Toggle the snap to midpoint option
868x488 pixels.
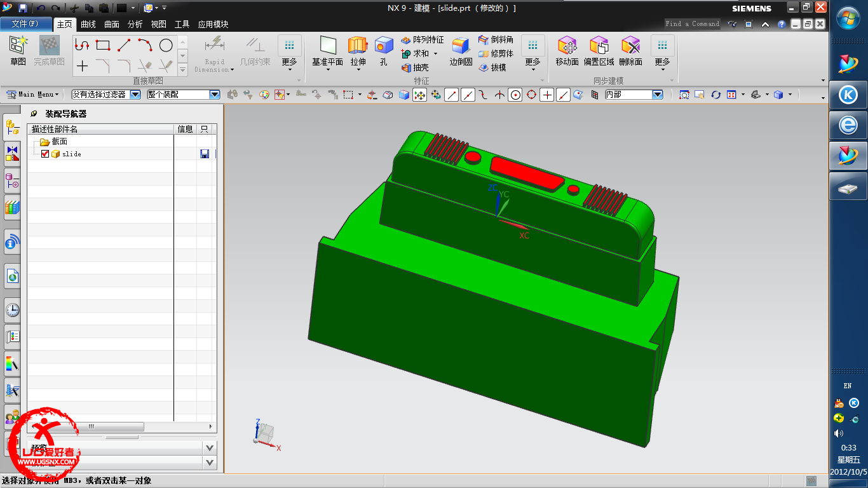click(x=468, y=95)
